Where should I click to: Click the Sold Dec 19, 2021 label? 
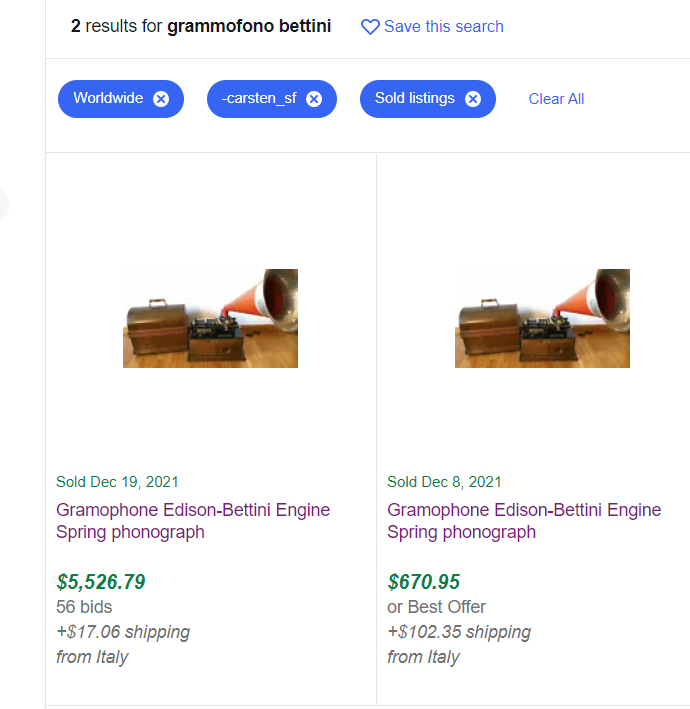(x=117, y=482)
